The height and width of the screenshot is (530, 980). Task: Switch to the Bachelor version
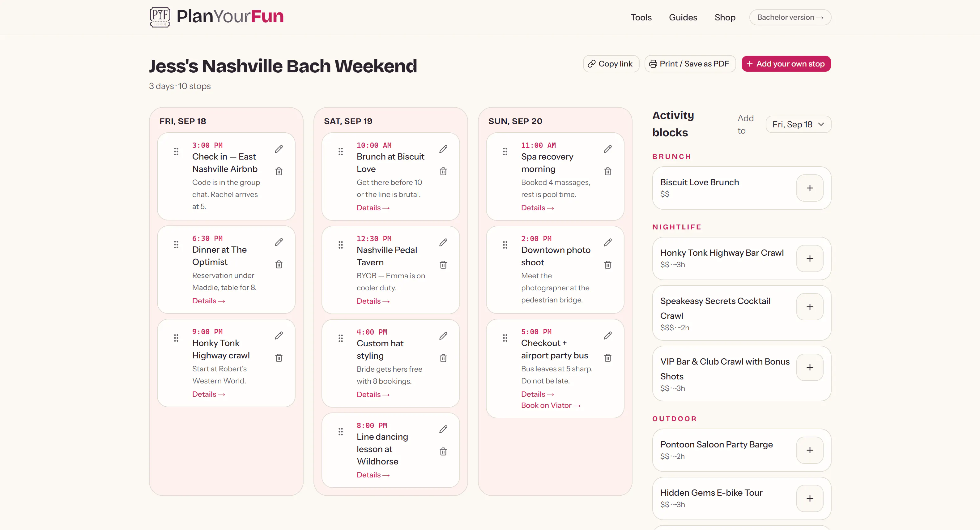pyautogui.click(x=790, y=18)
